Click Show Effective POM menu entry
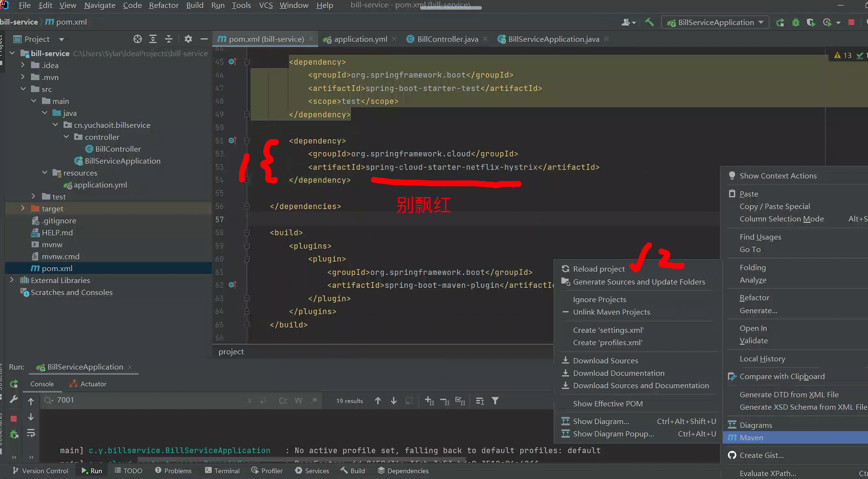This screenshot has width=868, height=479. click(x=608, y=403)
